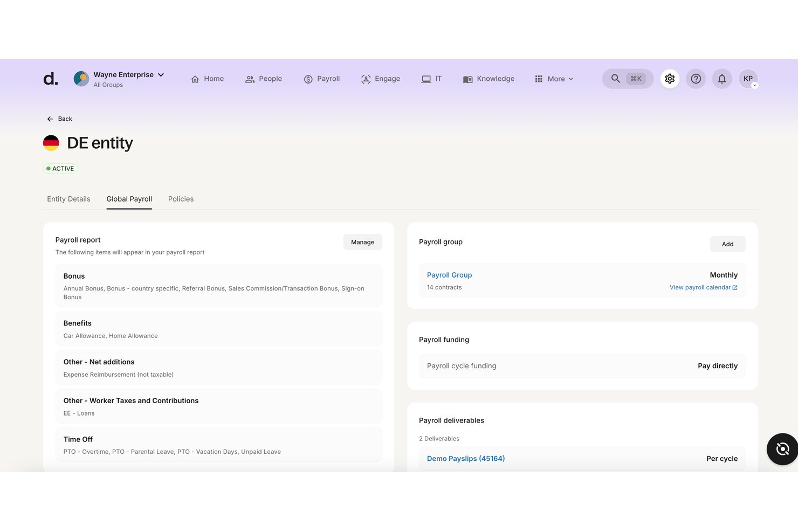
Task: Click the Engage person-scan icon
Action: tap(366, 79)
